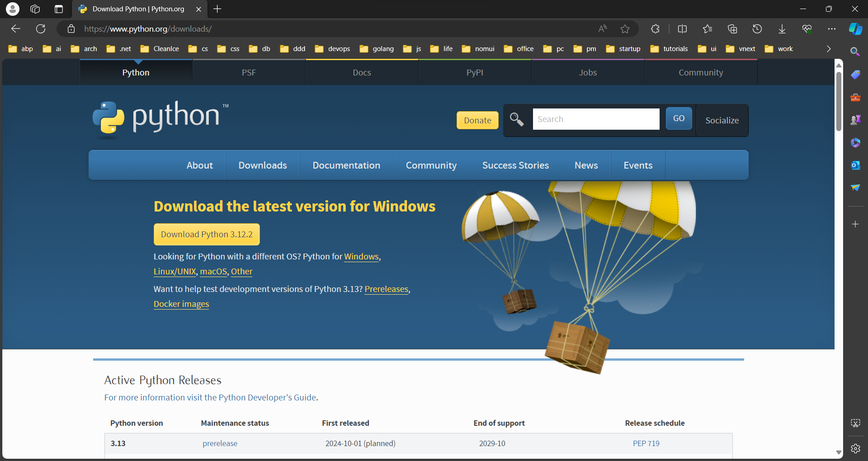
Task: Open the Downloads navigation menu
Action: (x=263, y=165)
